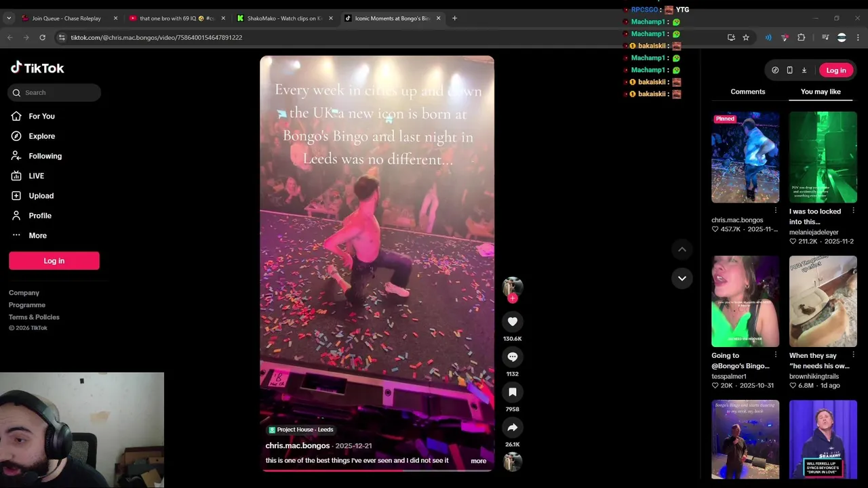Viewport: 868px width, 488px height.
Task: Reload the page with the refresh icon
Action: tap(42, 37)
